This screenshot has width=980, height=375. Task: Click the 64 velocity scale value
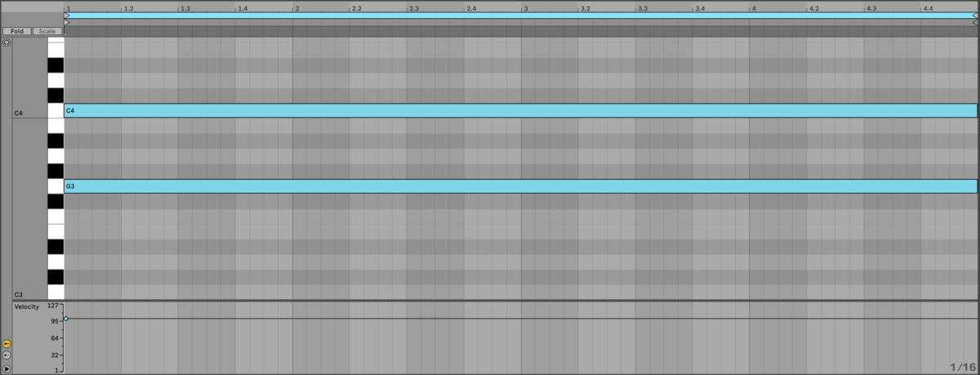coord(55,337)
